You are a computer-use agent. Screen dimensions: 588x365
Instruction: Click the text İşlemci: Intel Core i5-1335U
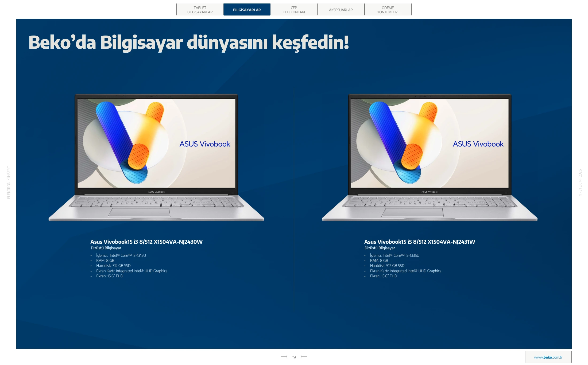click(395, 255)
